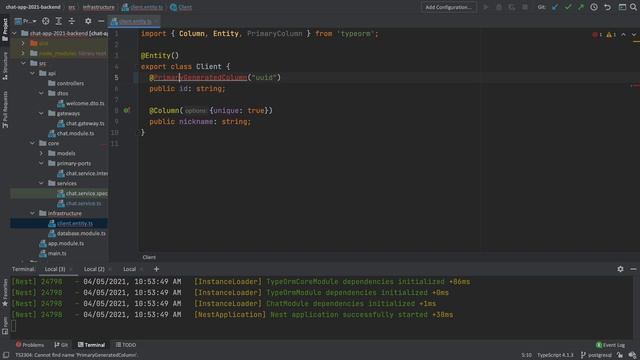Image resolution: width=640 pixels, height=360 pixels.
Task: Collapse the chat-app-2021-backend root node
Action: point(14,33)
